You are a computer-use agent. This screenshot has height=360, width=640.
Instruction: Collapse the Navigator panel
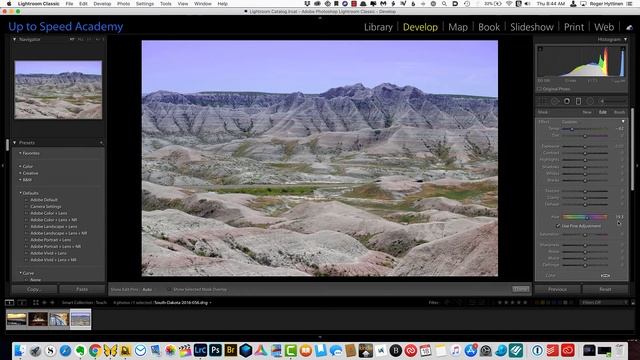click(x=15, y=40)
